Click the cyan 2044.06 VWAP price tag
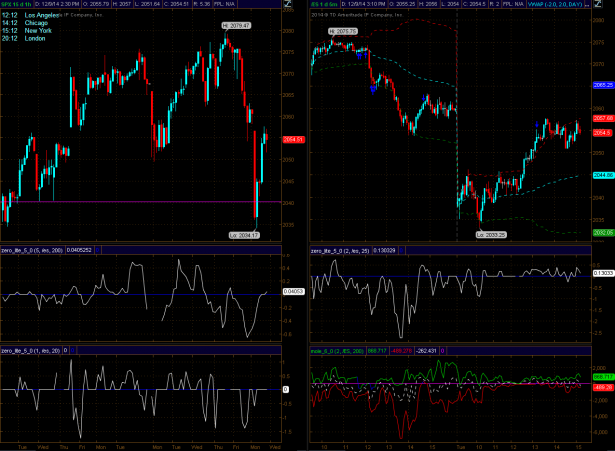This screenshot has width=615, height=451. pyautogui.click(x=603, y=175)
